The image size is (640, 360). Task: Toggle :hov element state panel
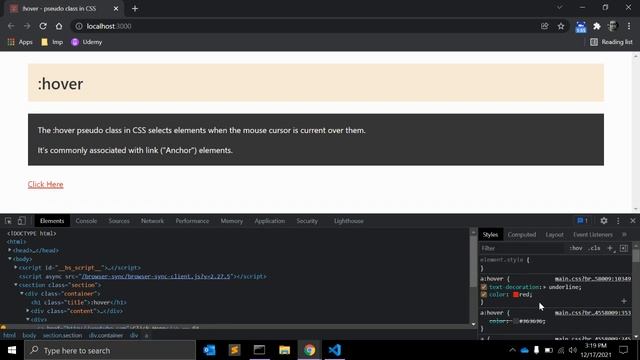click(576, 248)
